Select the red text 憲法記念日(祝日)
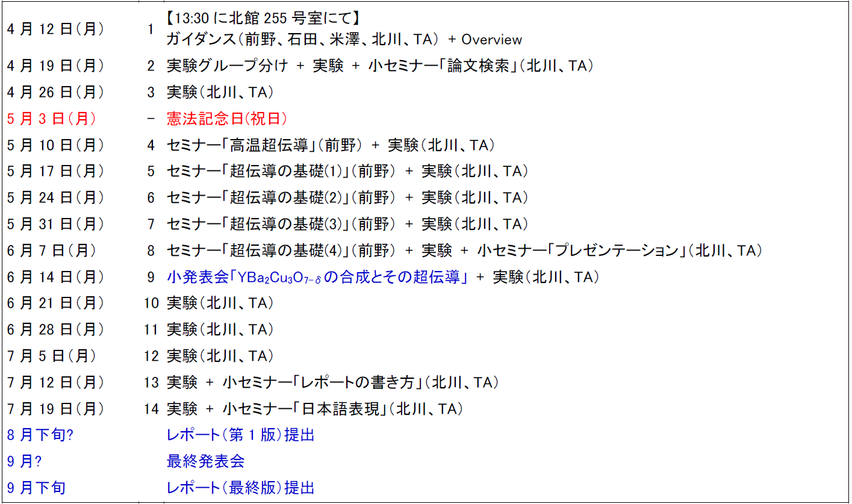 [226, 119]
